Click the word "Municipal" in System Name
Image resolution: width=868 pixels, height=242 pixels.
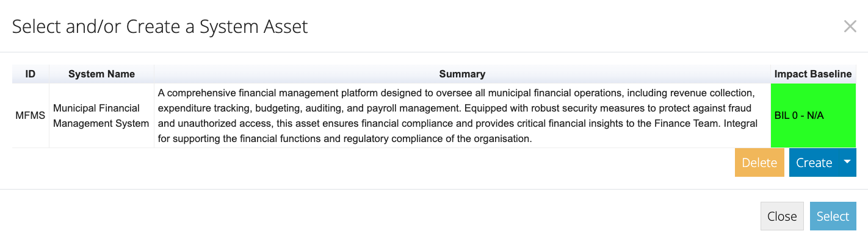[x=75, y=108]
